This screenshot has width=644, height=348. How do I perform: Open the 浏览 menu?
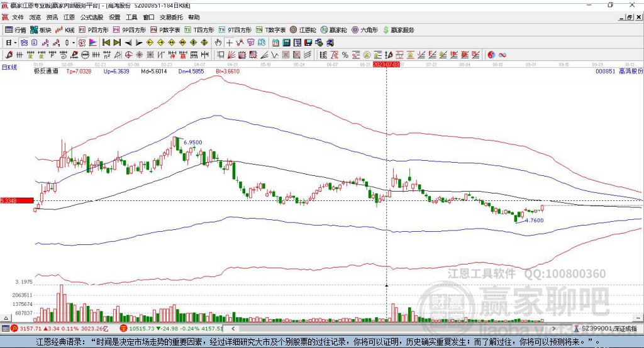point(35,17)
